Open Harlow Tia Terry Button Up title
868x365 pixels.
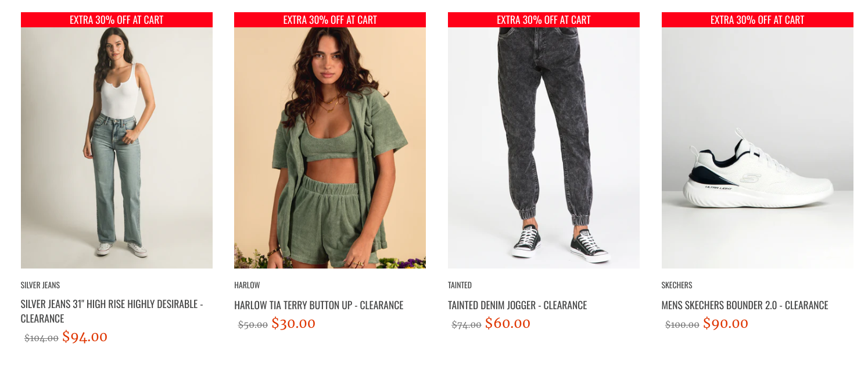[318, 305]
